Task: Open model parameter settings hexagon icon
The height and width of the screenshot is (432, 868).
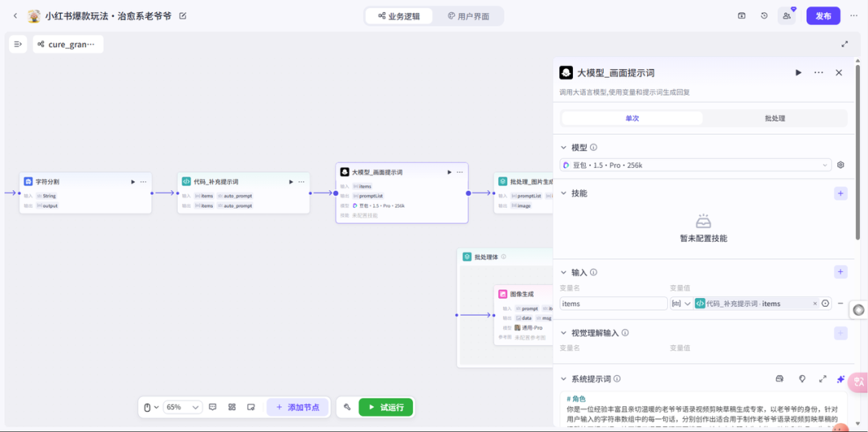Action: click(x=841, y=165)
